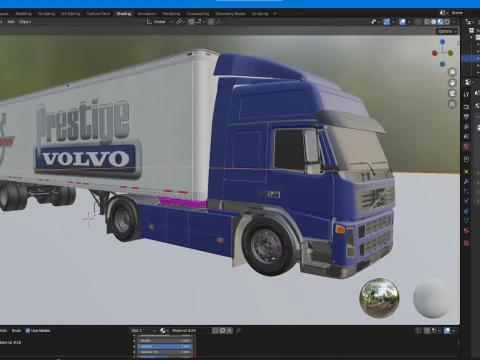Open the Options dropdown in viewport
This screenshot has width=480, height=360.
point(447,31)
